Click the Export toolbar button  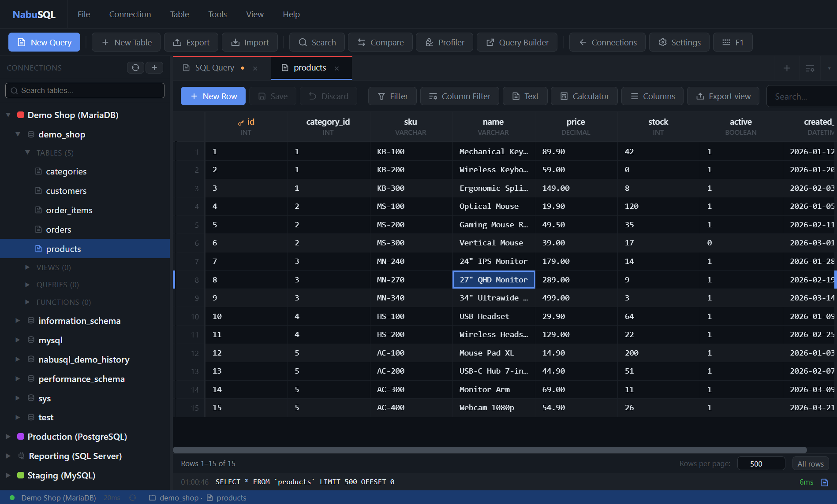[x=191, y=42]
